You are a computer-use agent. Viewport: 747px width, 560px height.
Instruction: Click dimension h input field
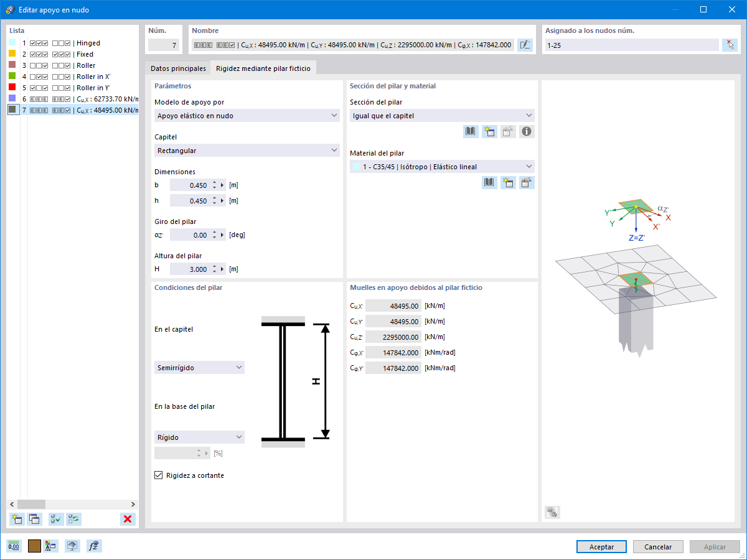coord(190,201)
